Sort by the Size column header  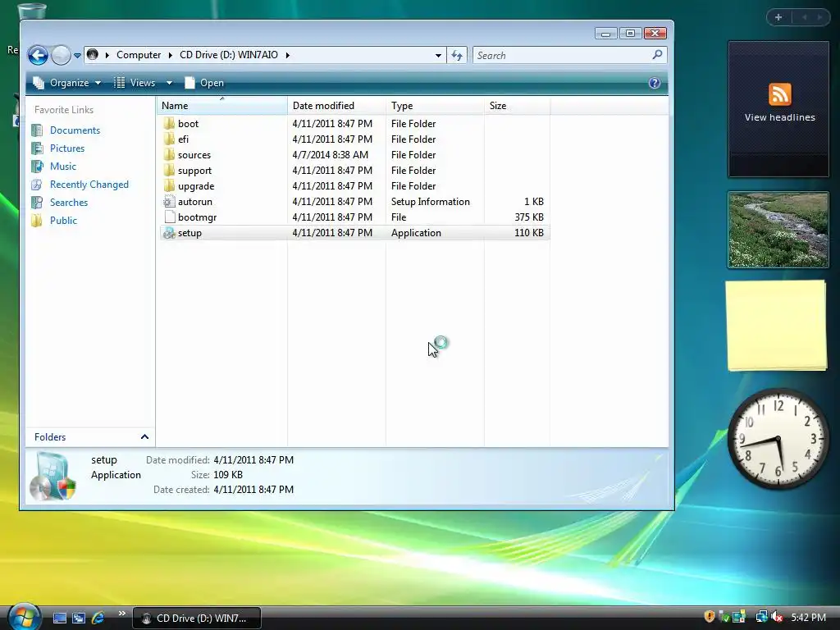[x=517, y=106]
